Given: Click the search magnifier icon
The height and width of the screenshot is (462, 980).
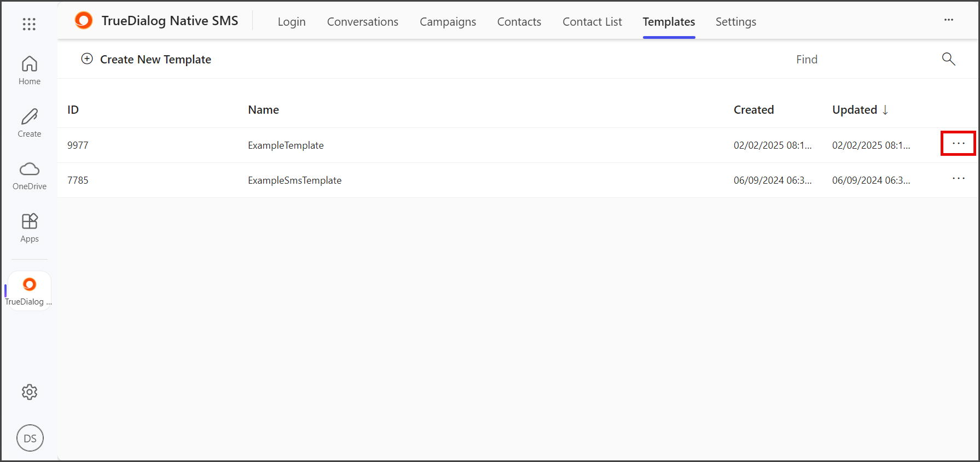Looking at the screenshot, I should point(948,59).
